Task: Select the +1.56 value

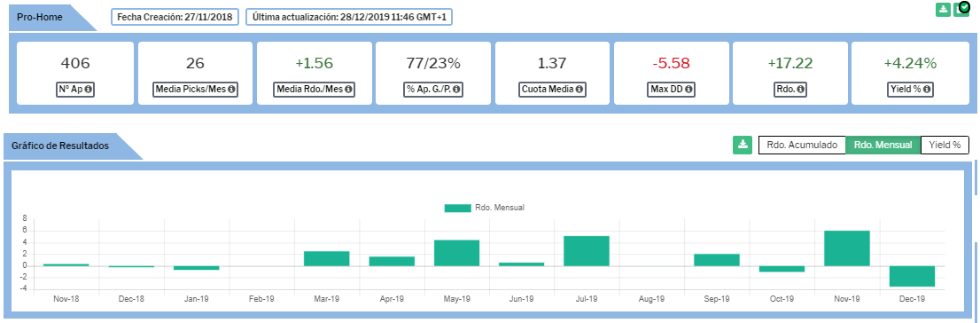Action: (315, 63)
